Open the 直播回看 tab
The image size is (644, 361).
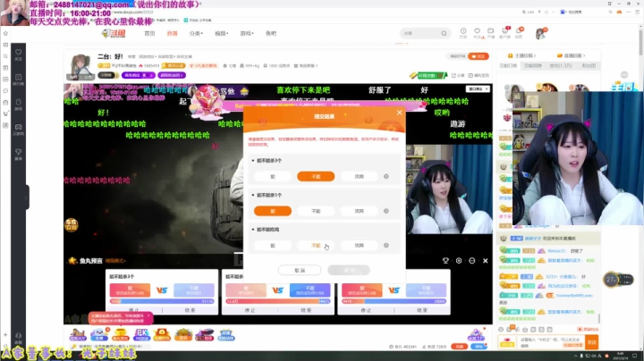(x=571, y=55)
